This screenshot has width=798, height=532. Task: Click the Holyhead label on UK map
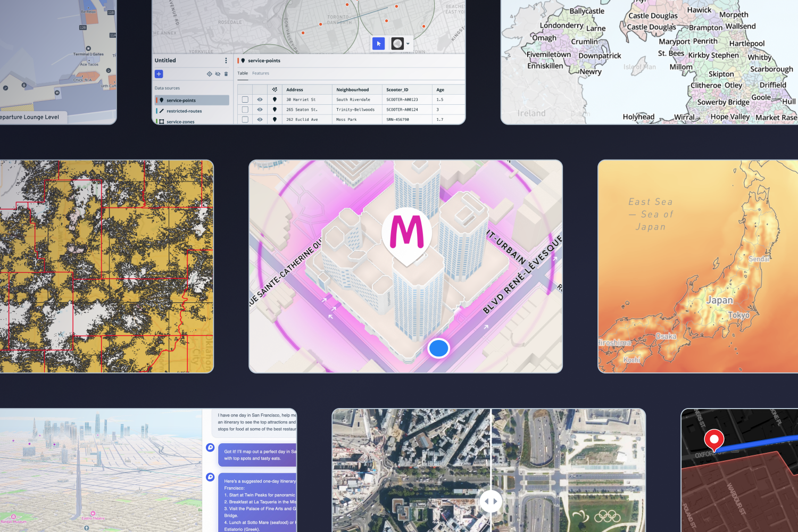pos(638,117)
